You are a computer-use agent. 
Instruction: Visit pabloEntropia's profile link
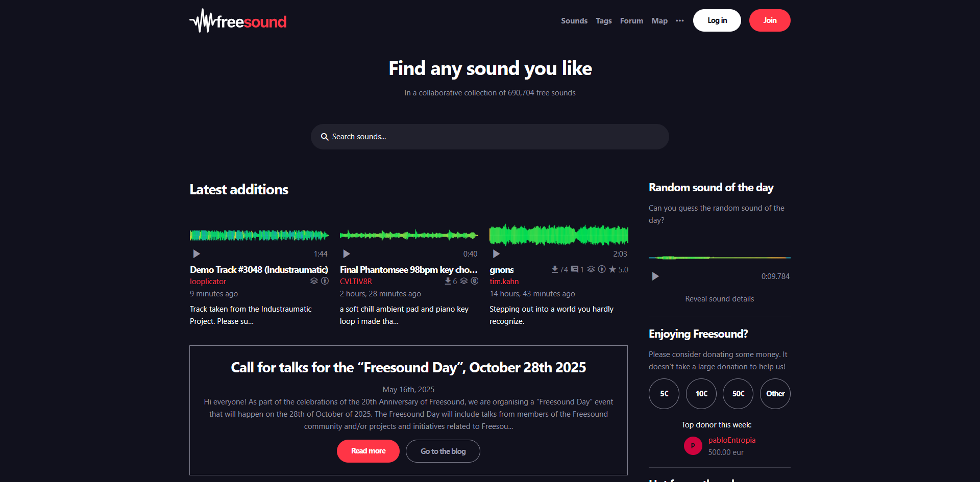coord(732,440)
